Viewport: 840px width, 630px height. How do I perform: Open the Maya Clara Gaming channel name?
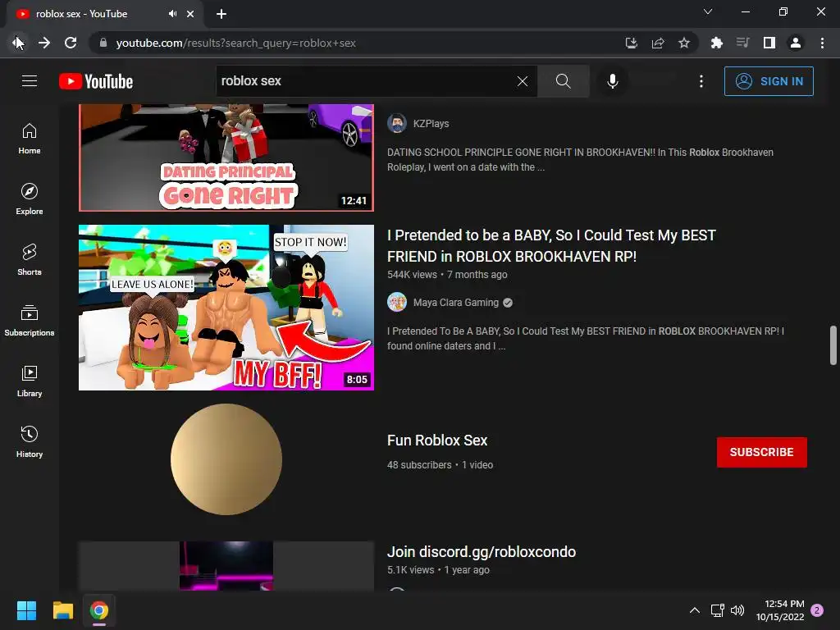[456, 303]
